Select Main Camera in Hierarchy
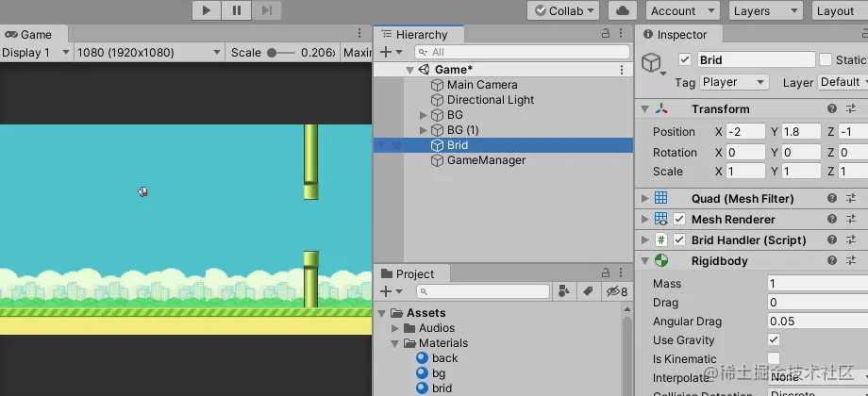Screen dimensions: 868x396 tap(482, 85)
